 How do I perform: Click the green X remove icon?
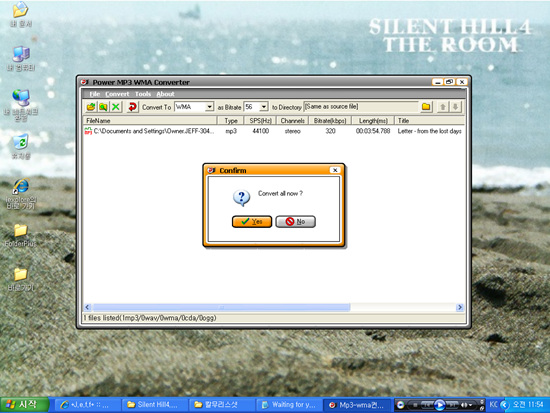(116, 107)
